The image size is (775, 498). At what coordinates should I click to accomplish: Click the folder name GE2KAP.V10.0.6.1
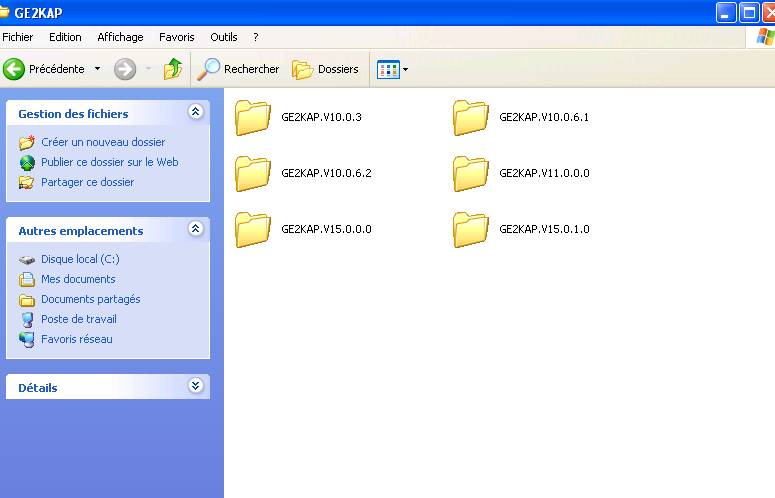click(x=544, y=117)
